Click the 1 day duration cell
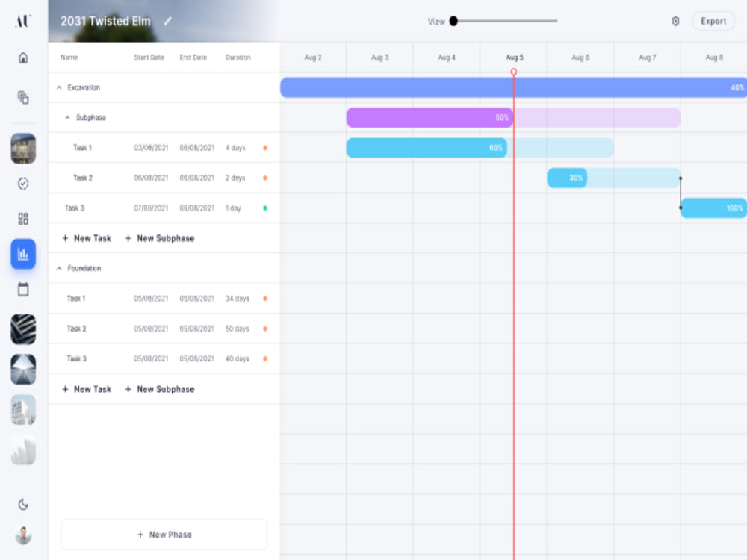The width and height of the screenshot is (747, 560). coord(233,208)
